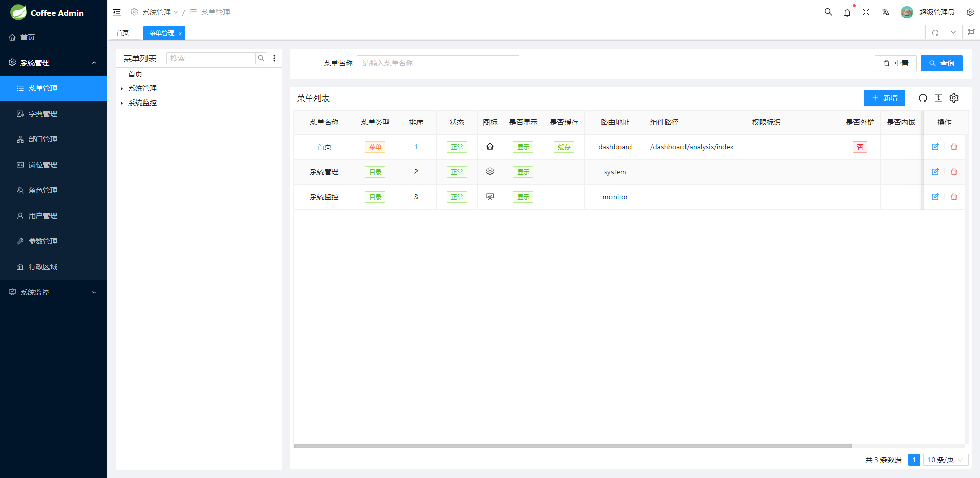Refresh the menu list table

[x=923, y=98]
